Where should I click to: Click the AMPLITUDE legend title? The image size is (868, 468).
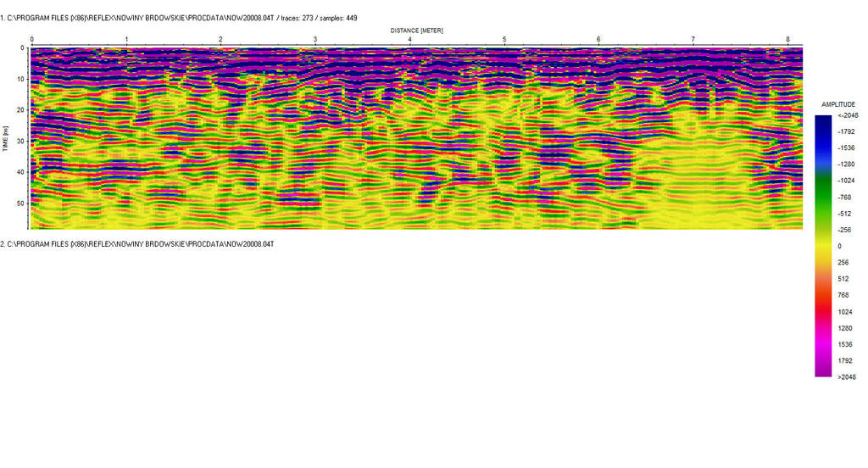(x=839, y=104)
